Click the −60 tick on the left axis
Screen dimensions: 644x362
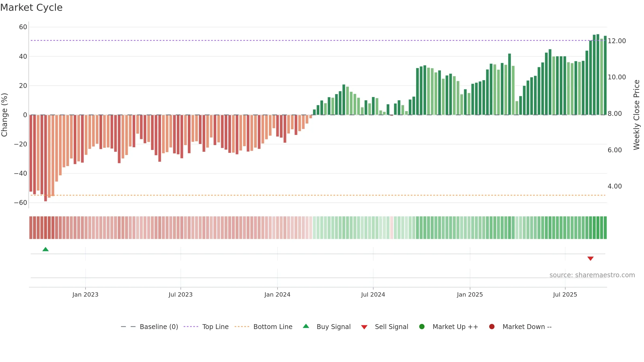[21, 203]
